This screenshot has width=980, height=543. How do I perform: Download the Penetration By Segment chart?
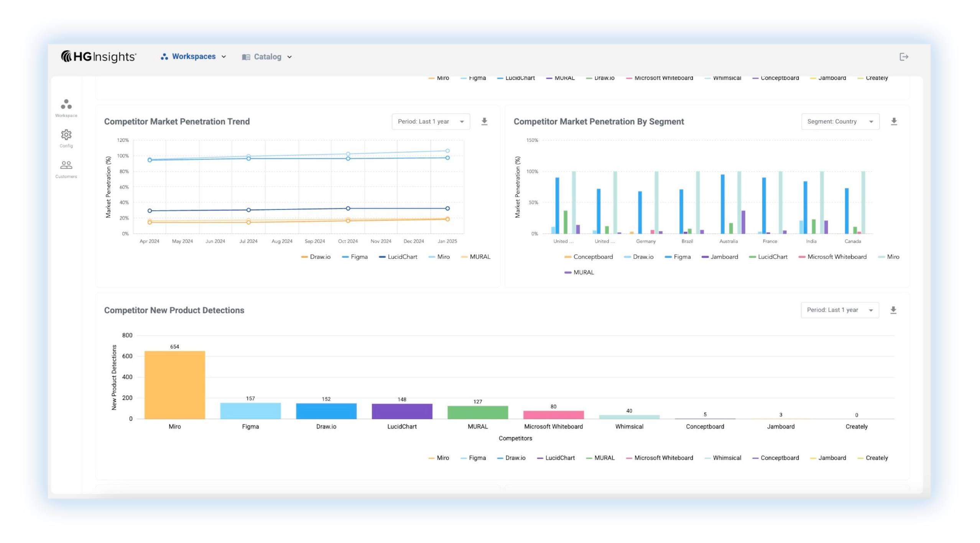(894, 122)
